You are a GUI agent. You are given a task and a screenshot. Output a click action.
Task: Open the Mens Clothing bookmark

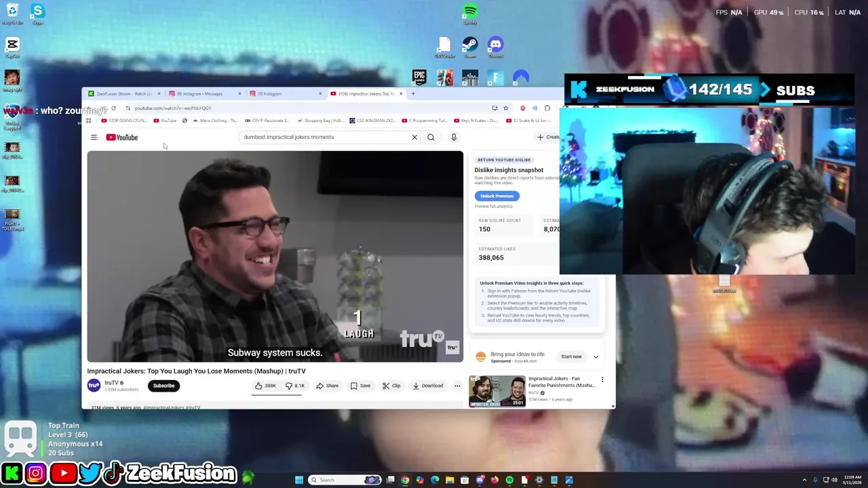pyautogui.click(x=216, y=121)
